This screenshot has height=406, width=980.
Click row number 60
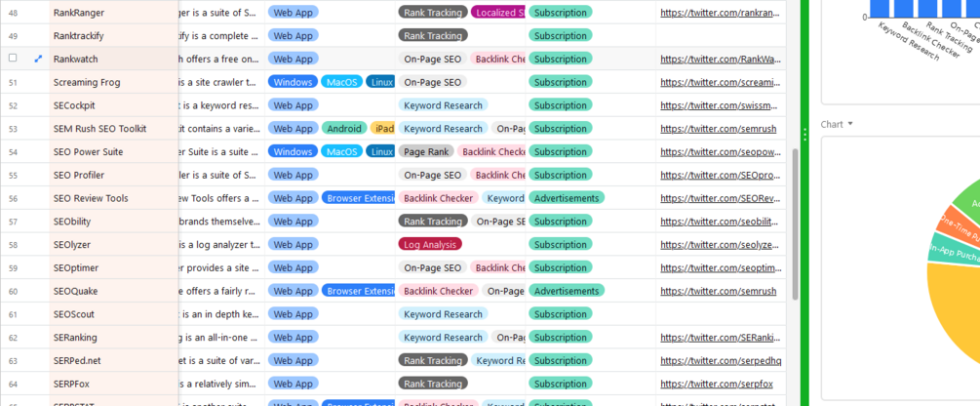[x=13, y=290]
